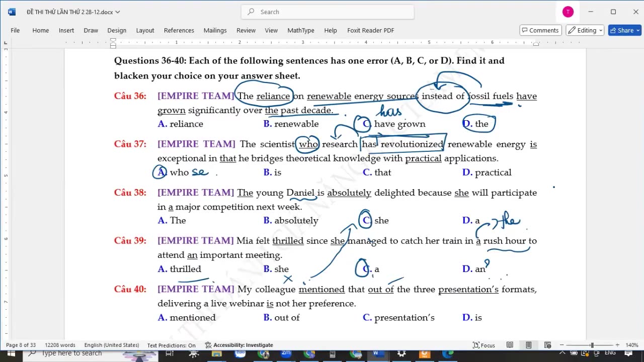Click answer 'D. is' in Câu 40
Viewport: 644px width, 362px height.
point(472,318)
